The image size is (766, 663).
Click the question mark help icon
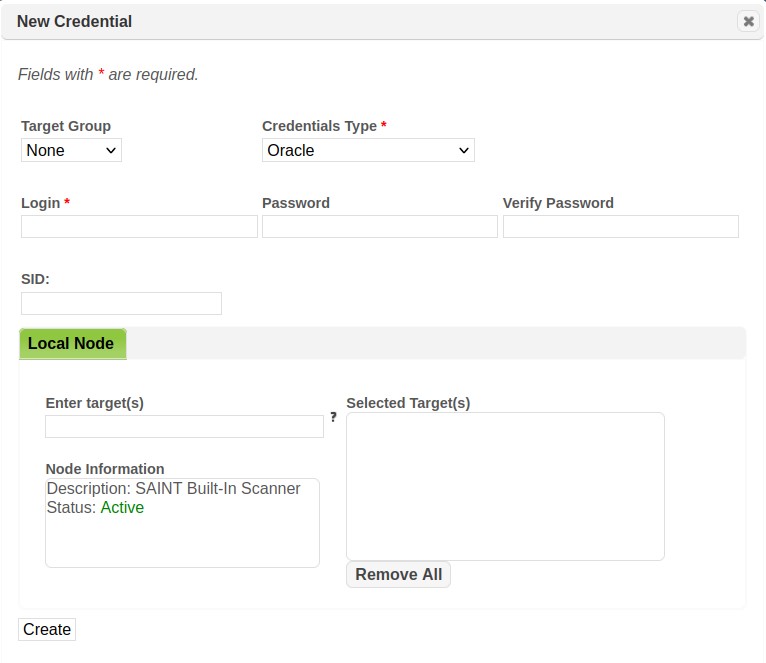[333, 417]
